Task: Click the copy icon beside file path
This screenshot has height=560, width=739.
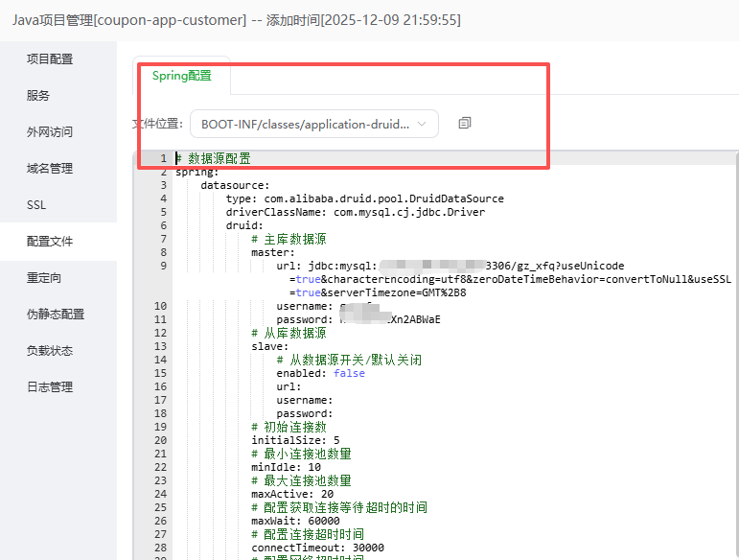Action: point(465,124)
